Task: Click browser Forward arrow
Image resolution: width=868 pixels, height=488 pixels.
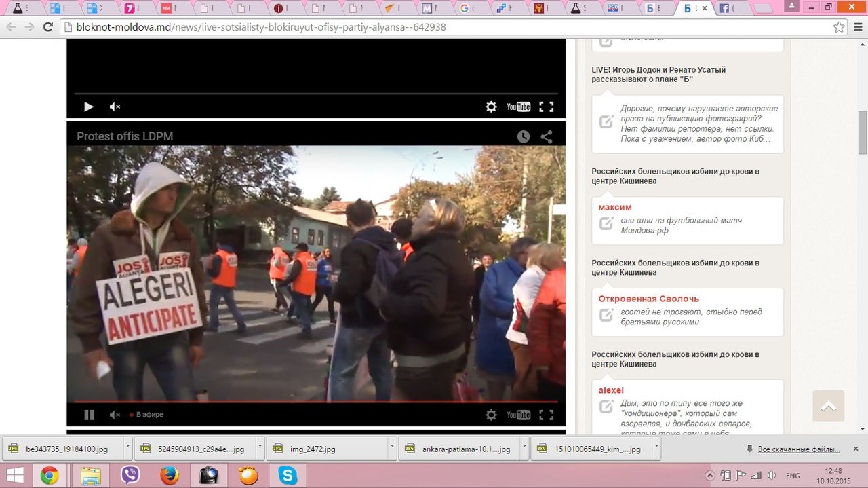Action: click(29, 27)
